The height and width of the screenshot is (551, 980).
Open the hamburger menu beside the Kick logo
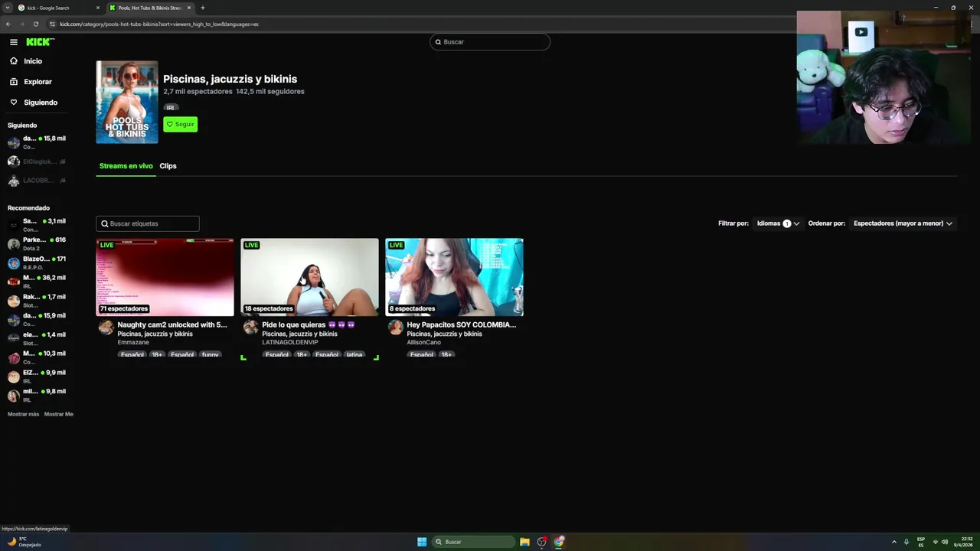point(13,42)
